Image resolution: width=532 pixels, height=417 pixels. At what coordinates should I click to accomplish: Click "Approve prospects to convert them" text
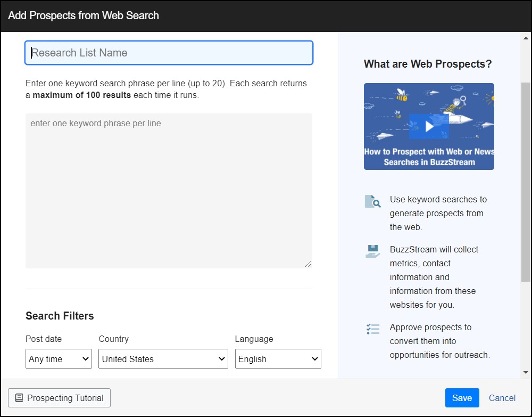[x=440, y=341]
